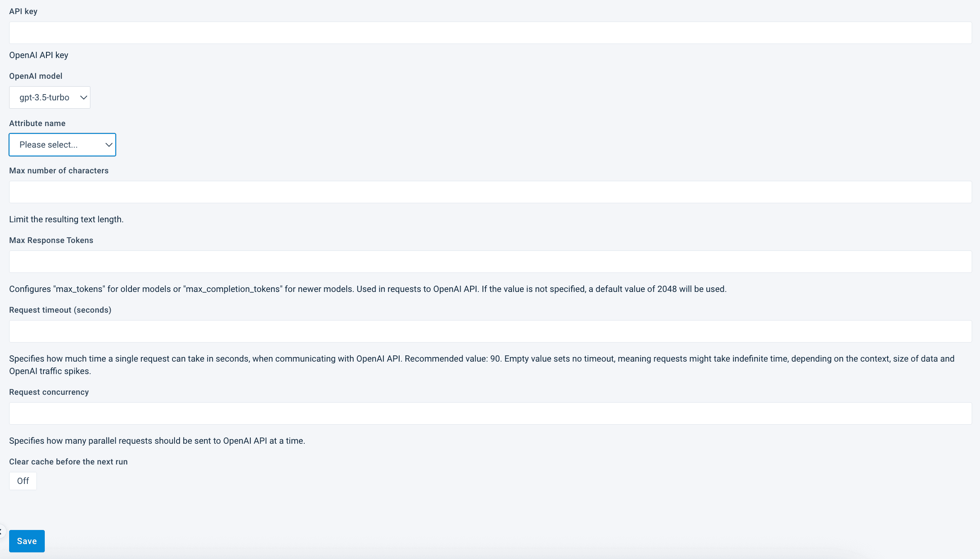
Task: Toggle the 'Clear cache before the next run' switch
Action: coord(23,481)
